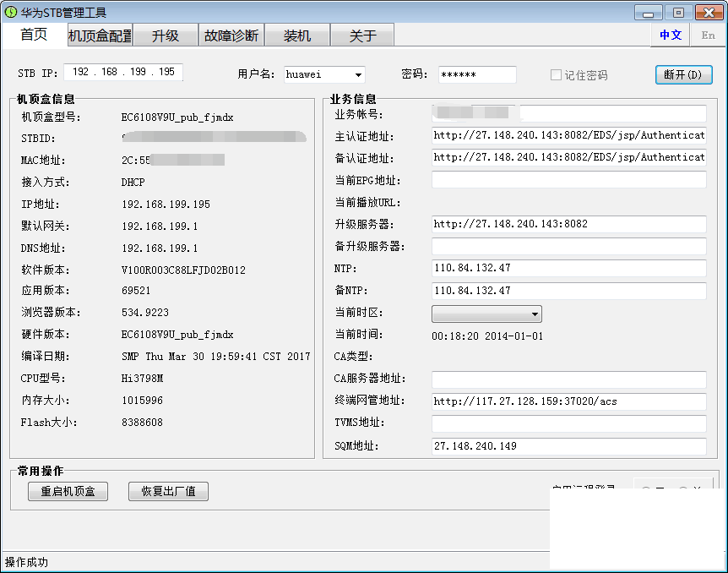The width and height of the screenshot is (728, 573).
Task: Click the 断开(D) disconnect button
Action: coord(683,75)
